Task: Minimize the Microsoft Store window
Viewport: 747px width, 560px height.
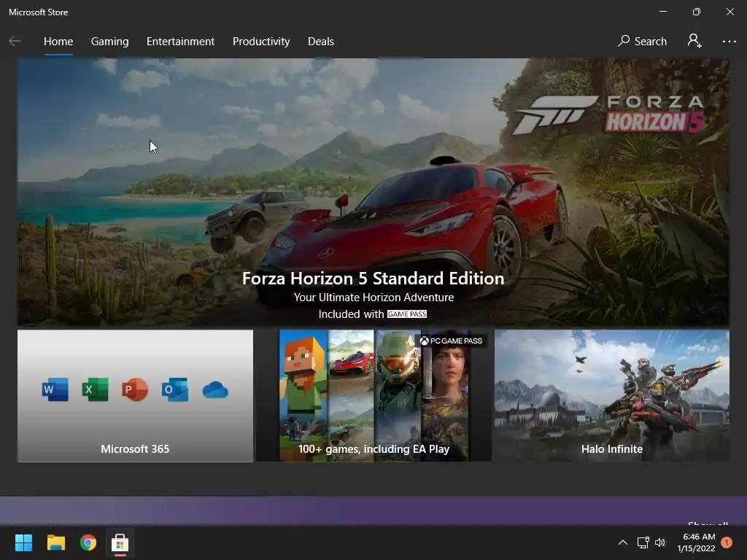Action: click(662, 12)
